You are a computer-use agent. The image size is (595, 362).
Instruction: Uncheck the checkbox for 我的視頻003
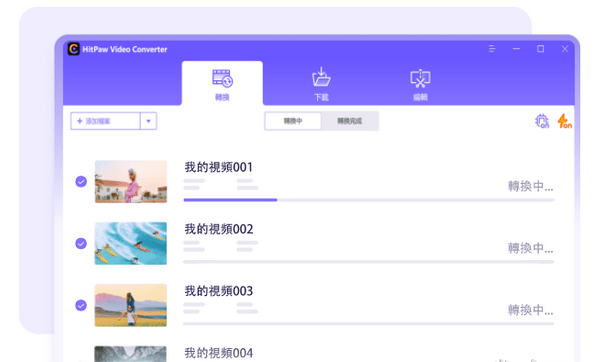81,305
